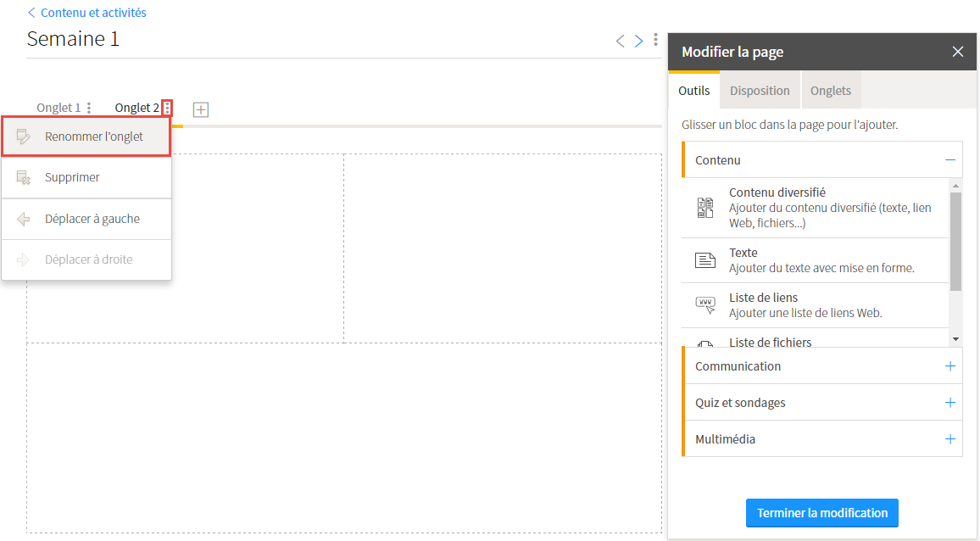
Task: Go to the previous page arrow
Action: [620, 41]
